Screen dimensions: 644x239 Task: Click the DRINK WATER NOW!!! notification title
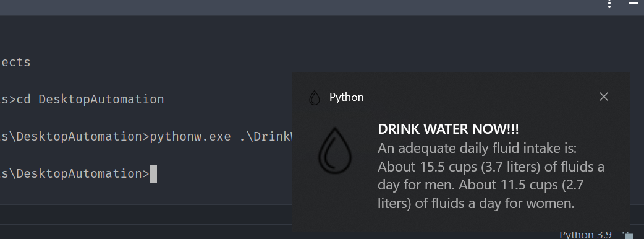coord(448,129)
